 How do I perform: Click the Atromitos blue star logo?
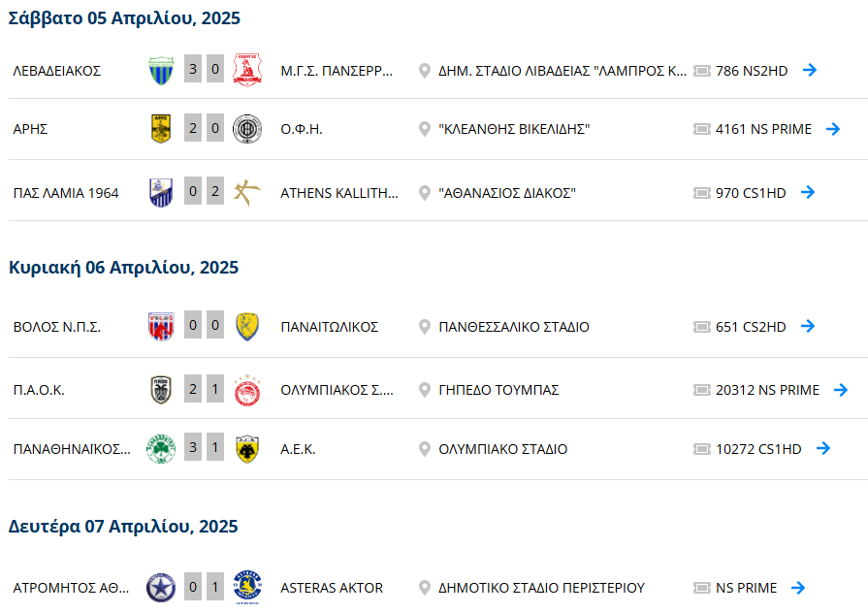click(x=161, y=588)
